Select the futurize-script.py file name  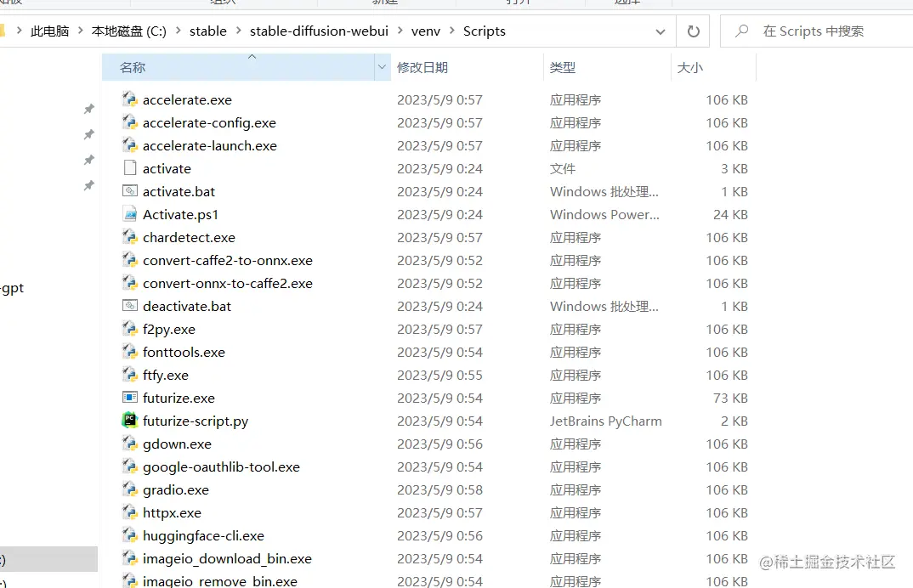(196, 421)
